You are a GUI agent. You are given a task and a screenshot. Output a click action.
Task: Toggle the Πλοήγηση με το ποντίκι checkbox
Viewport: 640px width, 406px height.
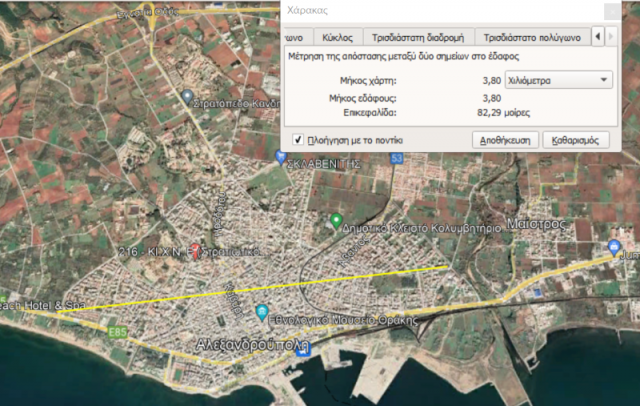[x=298, y=140]
